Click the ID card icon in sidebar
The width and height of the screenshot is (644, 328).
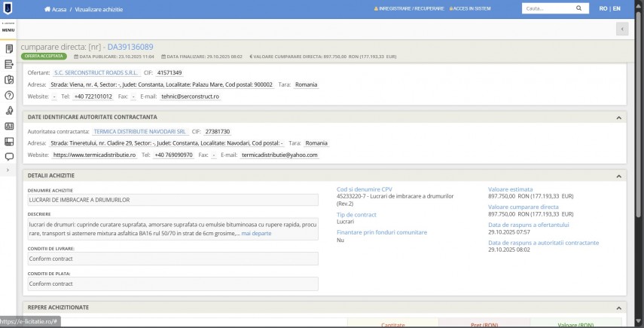pyautogui.click(x=8, y=127)
